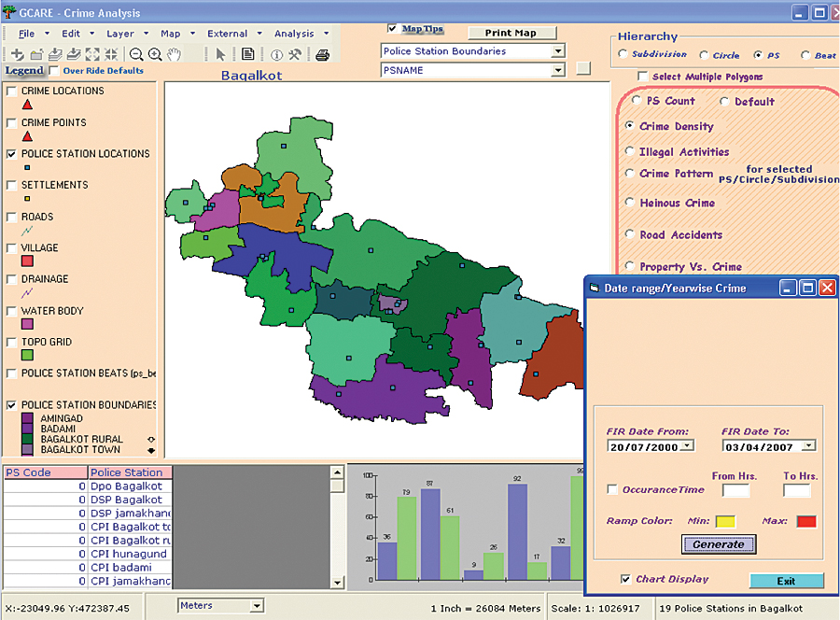840x620 pixels.
Task: Open the Layer menu
Action: point(120,34)
